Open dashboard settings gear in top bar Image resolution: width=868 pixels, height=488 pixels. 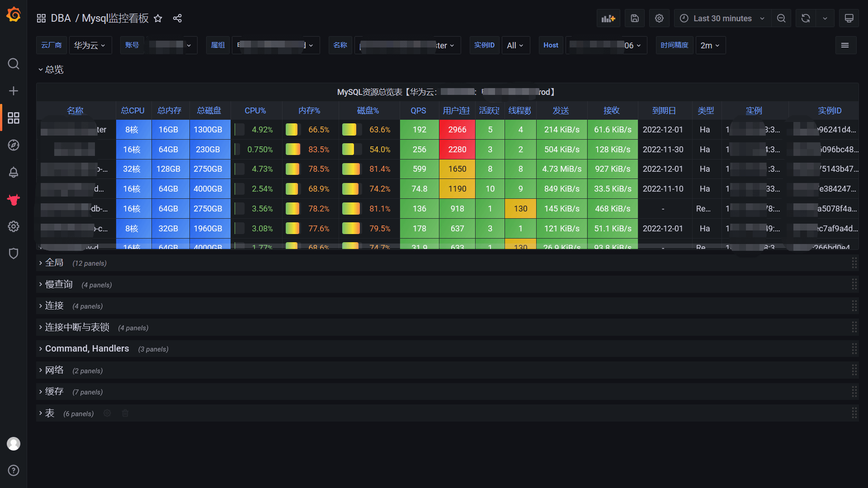click(659, 19)
